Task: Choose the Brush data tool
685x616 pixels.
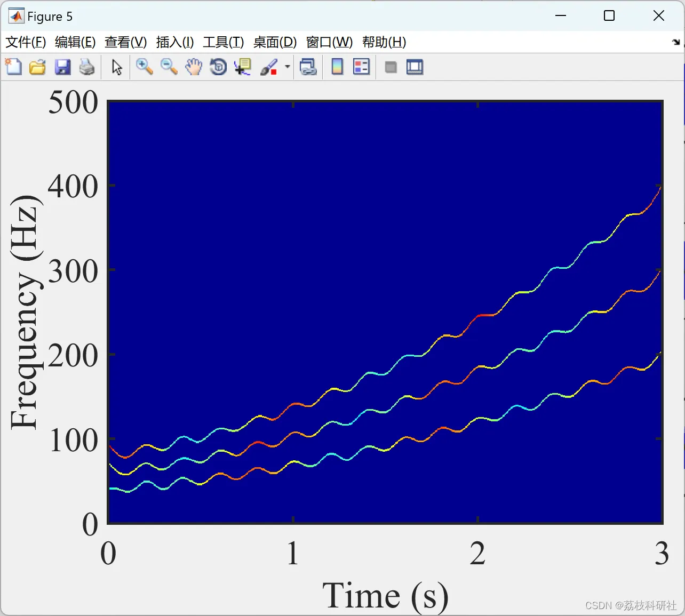Action: [269, 67]
